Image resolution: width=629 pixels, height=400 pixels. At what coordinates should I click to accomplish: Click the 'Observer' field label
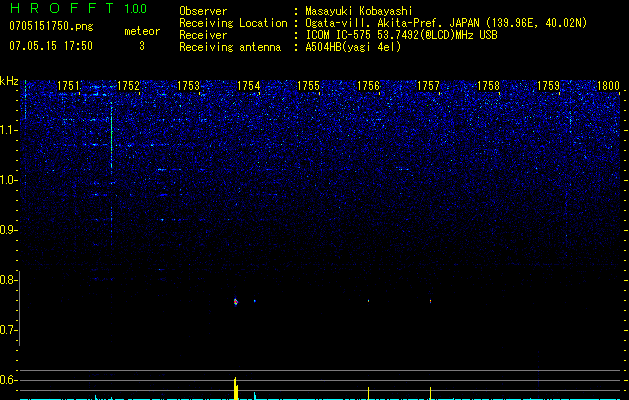pos(203,11)
